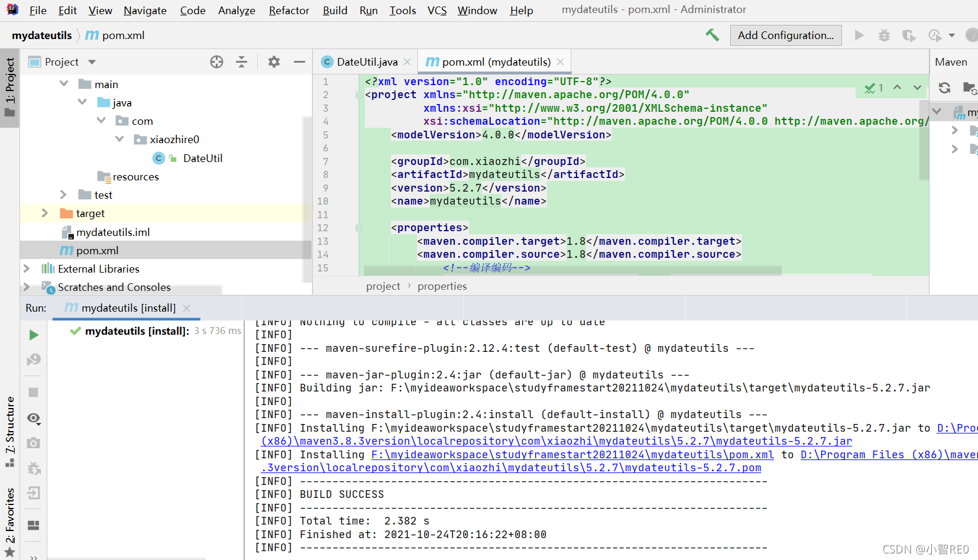Toggle the eye icon in Run toolbar
Viewport: 978px width, 560px height.
34,419
